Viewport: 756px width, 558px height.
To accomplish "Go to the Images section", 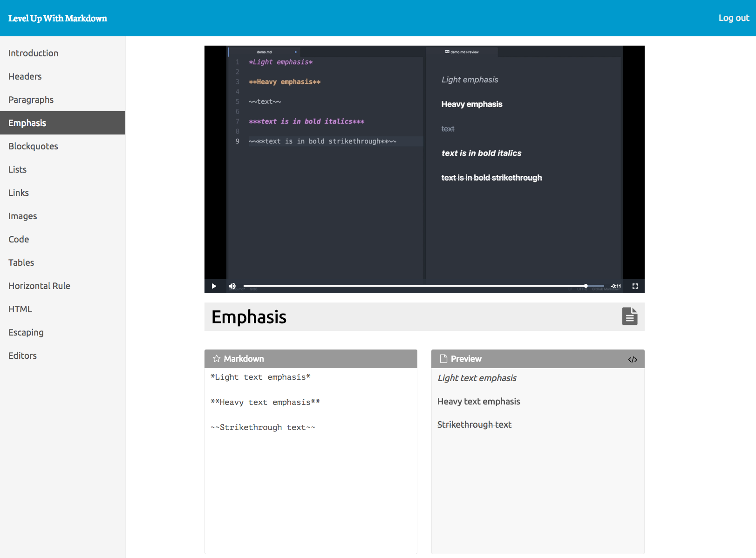I will tap(22, 216).
